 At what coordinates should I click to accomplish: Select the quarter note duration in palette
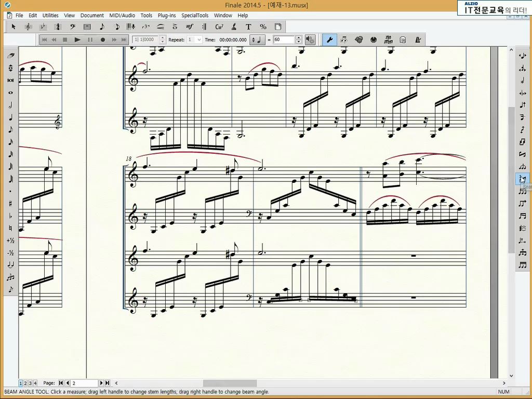10,117
